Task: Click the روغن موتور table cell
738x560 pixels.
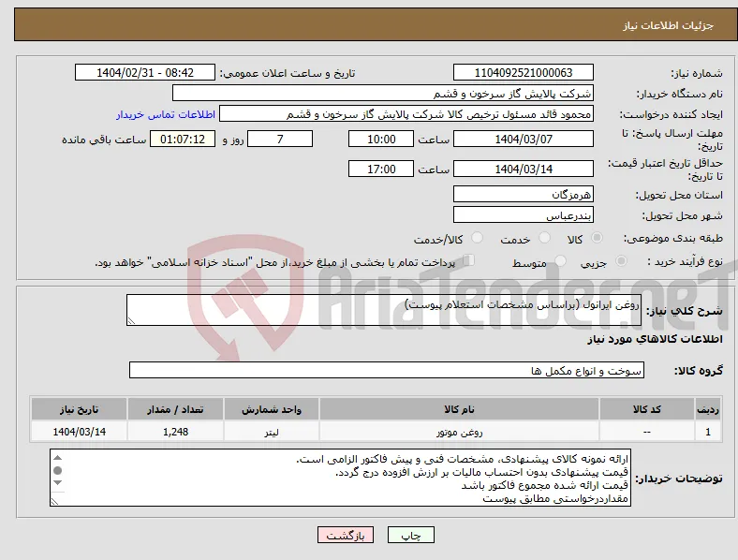Action: (x=459, y=432)
